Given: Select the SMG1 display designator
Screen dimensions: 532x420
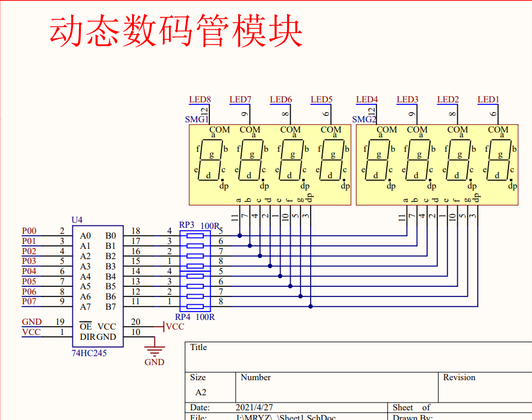Looking at the screenshot, I should pyautogui.click(x=197, y=119).
